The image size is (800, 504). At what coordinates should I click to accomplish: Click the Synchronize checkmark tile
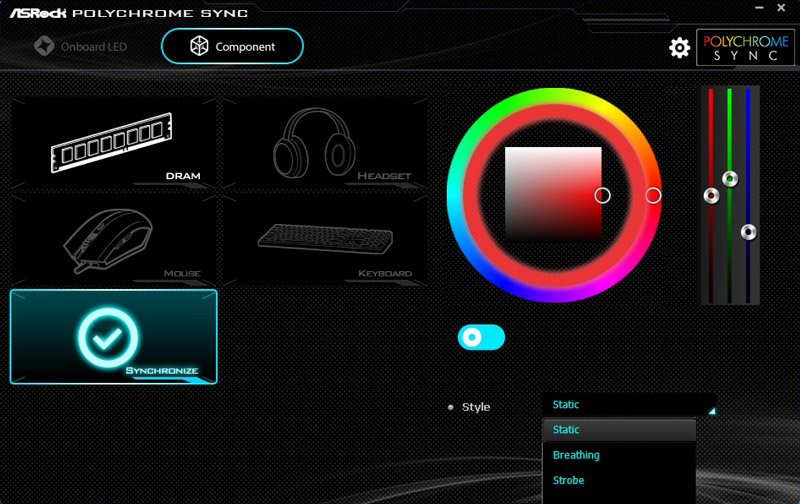click(x=114, y=337)
